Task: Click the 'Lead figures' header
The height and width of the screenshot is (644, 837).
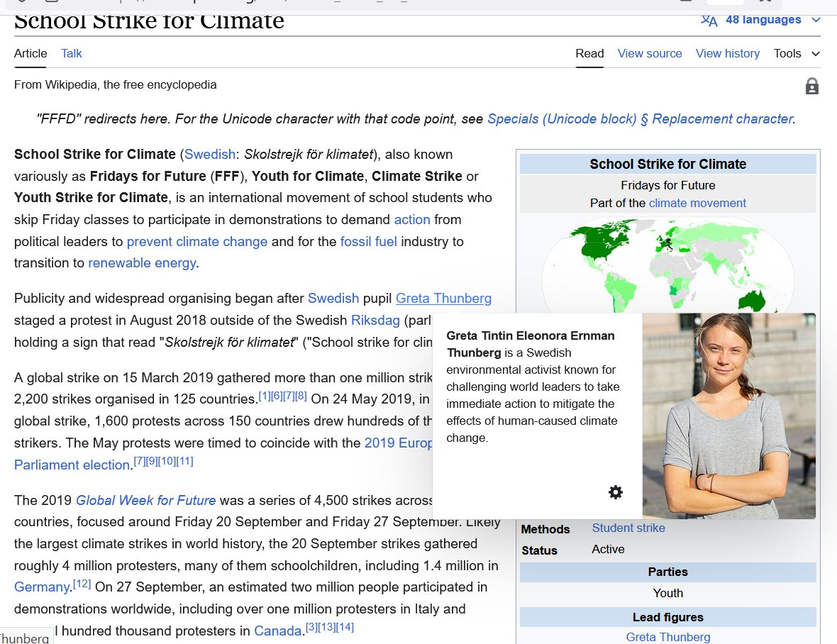Action: [667, 617]
